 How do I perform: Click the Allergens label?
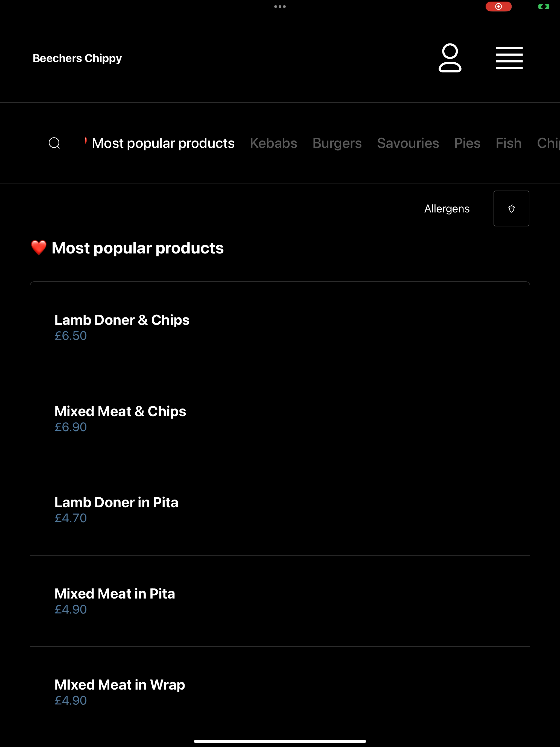point(447,209)
